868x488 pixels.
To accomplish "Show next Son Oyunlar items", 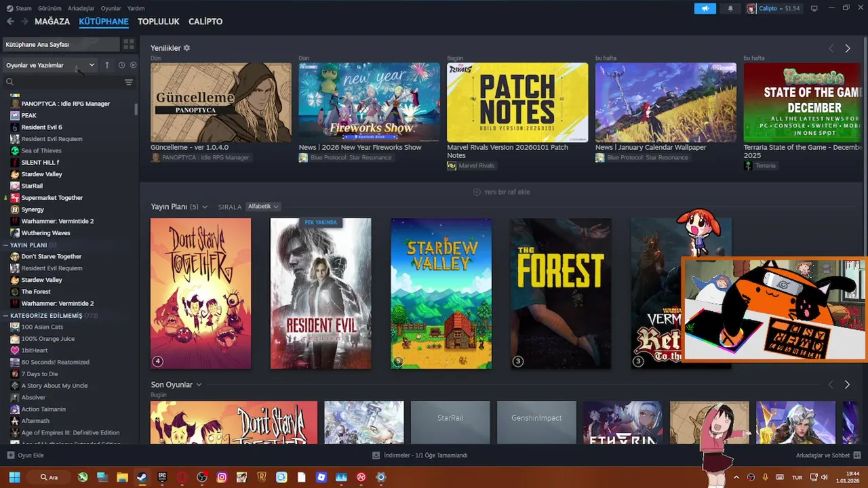I will tap(847, 384).
